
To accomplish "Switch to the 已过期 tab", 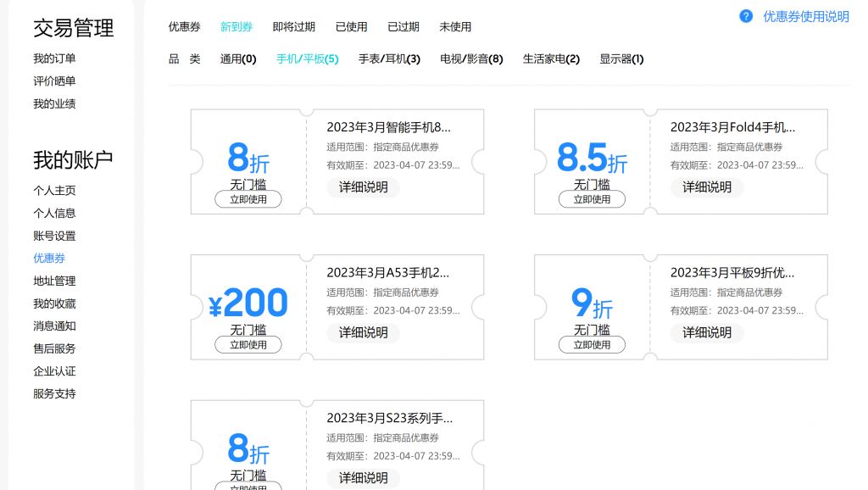I will [x=403, y=26].
